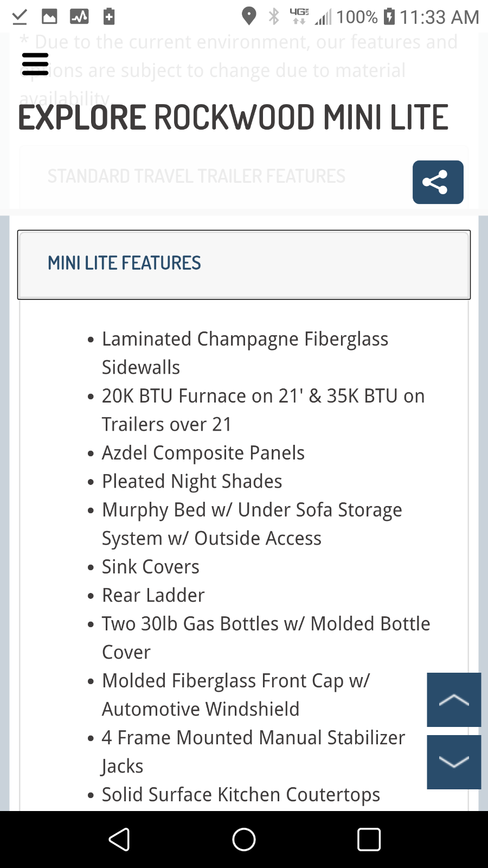488x868 pixels.
Task: Expand Standard Travel Trailer Features section
Action: 196,176
